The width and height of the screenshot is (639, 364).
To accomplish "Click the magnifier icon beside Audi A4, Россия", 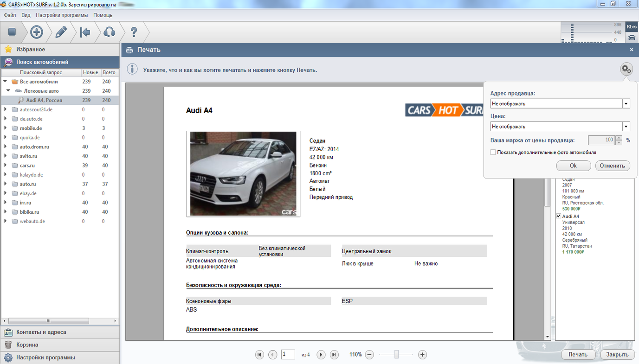I will 21,100.
